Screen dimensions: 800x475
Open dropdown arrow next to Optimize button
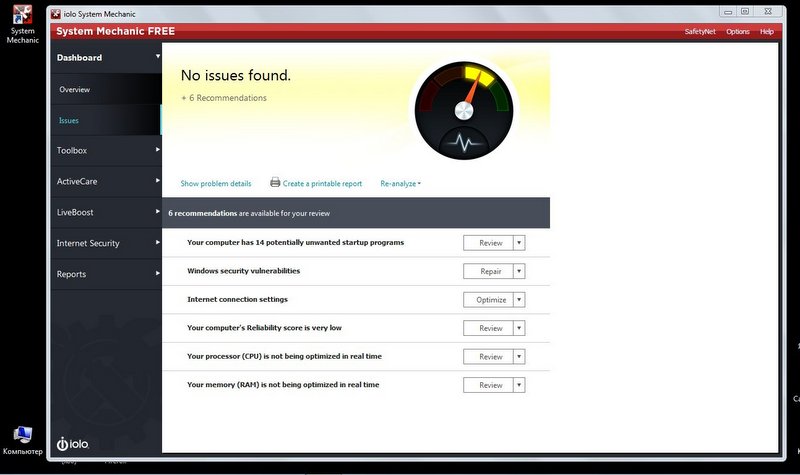519,300
